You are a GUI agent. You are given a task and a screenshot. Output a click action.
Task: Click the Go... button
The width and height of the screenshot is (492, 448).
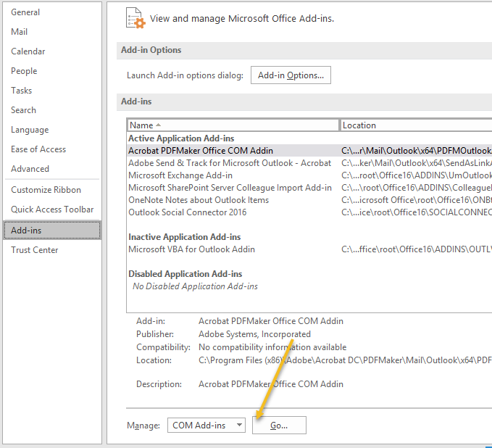pyautogui.click(x=279, y=425)
